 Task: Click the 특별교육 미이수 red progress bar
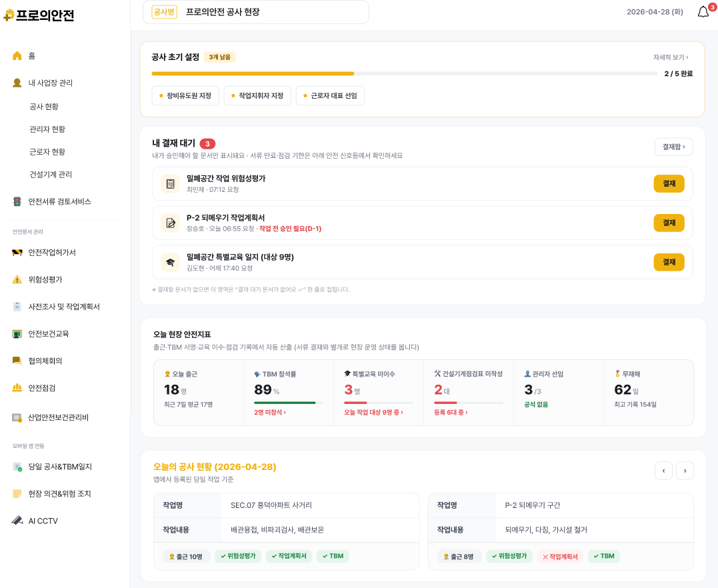pos(378,403)
